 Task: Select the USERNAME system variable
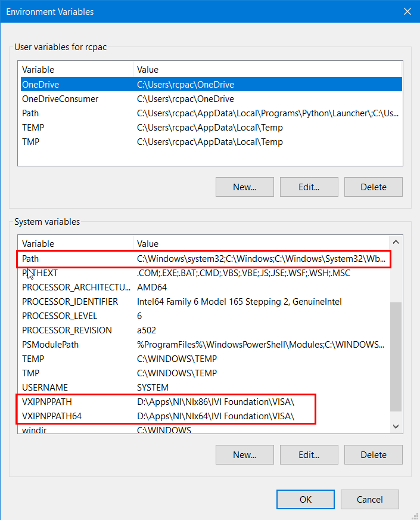(204, 387)
